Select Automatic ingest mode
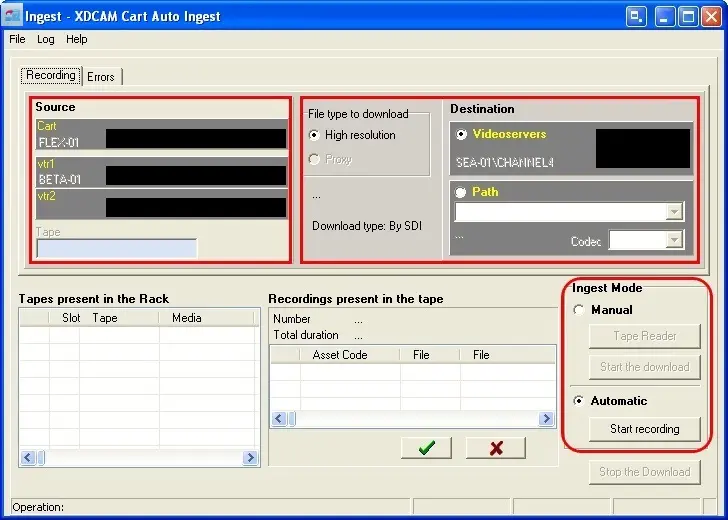The image size is (728, 520). [x=579, y=401]
